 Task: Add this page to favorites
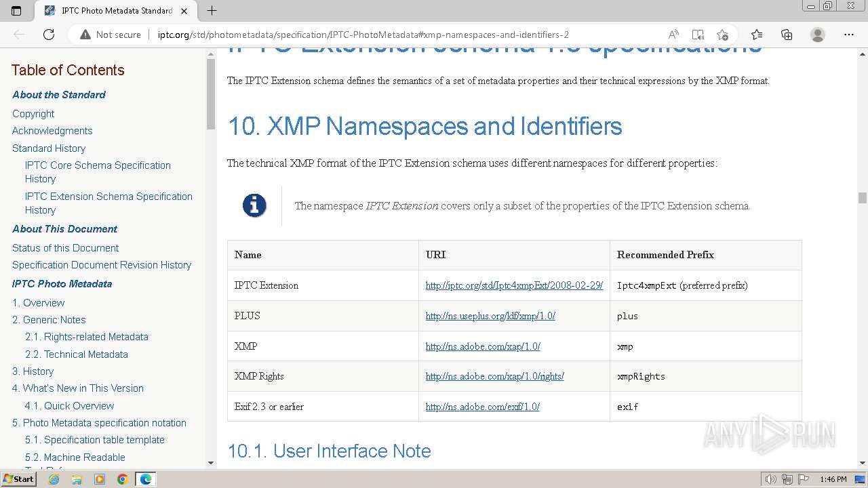(x=722, y=35)
